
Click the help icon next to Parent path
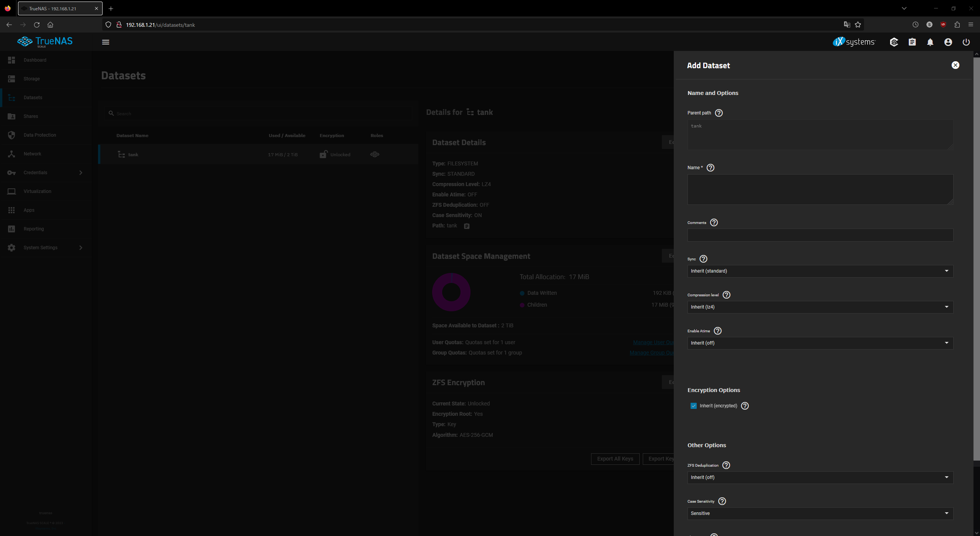[719, 113]
